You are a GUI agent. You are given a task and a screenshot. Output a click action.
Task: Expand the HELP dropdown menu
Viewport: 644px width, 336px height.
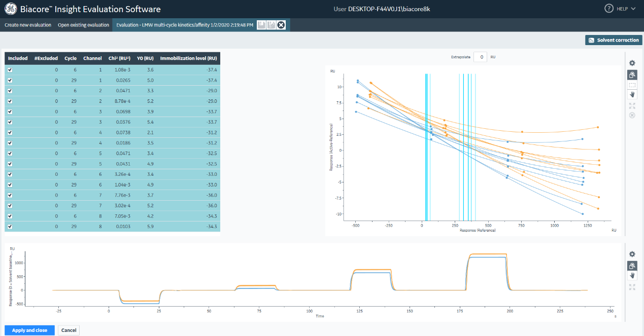620,9
